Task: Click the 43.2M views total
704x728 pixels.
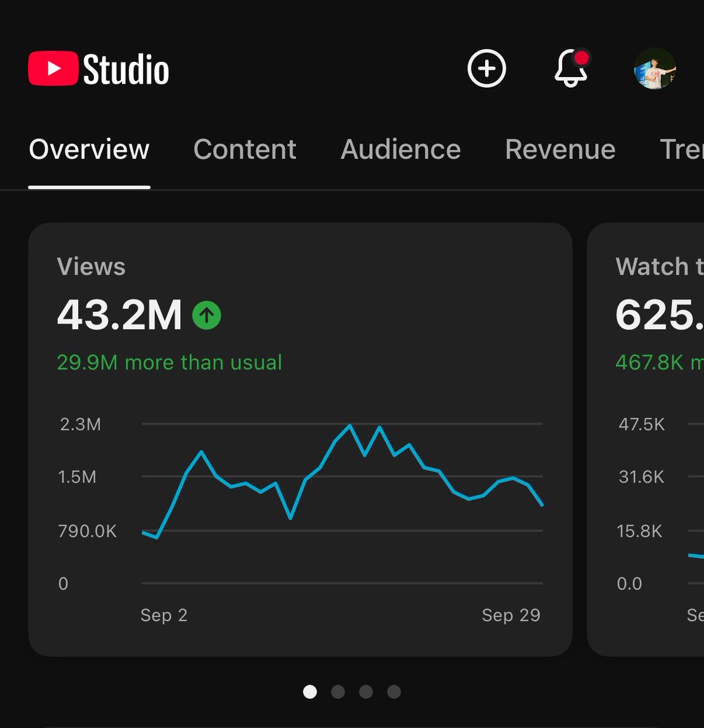Action: (x=119, y=315)
